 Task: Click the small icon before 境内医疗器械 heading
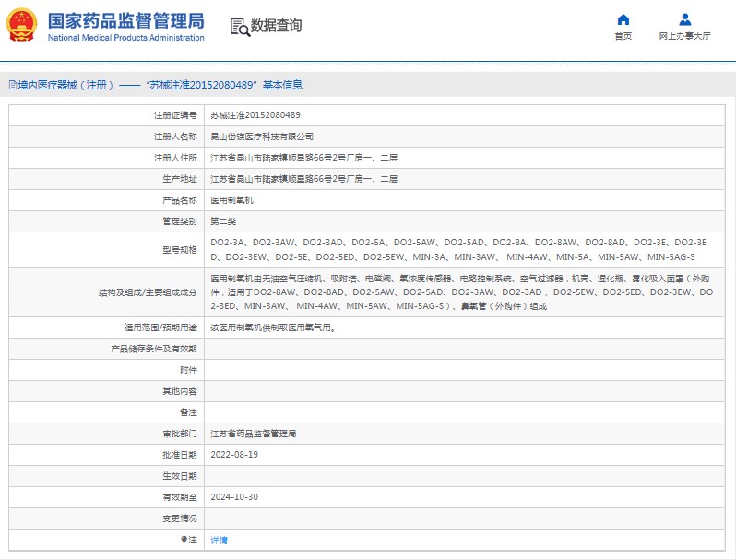pyautogui.click(x=12, y=85)
